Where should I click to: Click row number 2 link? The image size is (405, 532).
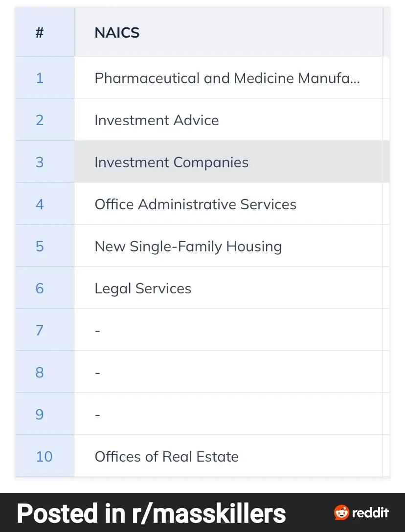click(40, 120)
